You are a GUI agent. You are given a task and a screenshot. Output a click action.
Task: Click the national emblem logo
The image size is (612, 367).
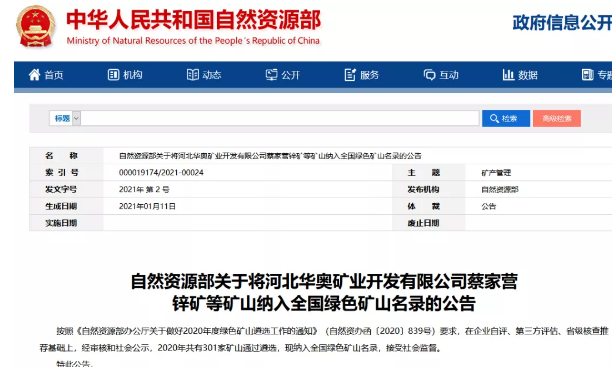(35, 27)
